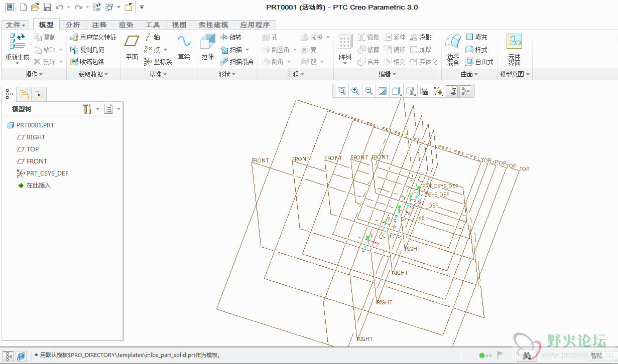This screenshot has height=364, width=618.
Task: Click the Refit zoom icon in graphics toolbar
Action: pyautogui.click(x=342, y=91)
